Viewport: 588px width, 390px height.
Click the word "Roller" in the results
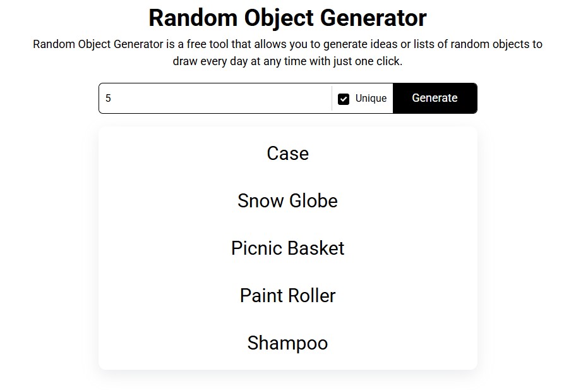pos(312,296)
